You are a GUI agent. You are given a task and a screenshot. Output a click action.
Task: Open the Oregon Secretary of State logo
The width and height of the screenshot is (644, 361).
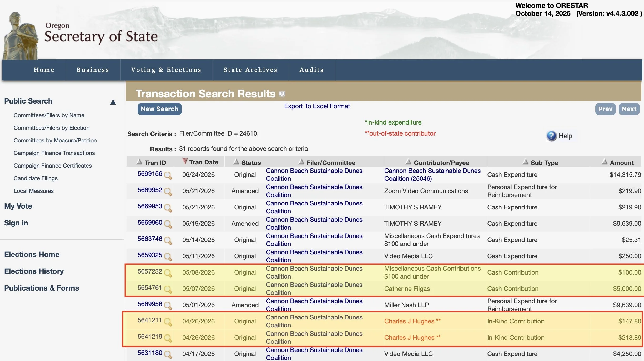click(80, 34)
